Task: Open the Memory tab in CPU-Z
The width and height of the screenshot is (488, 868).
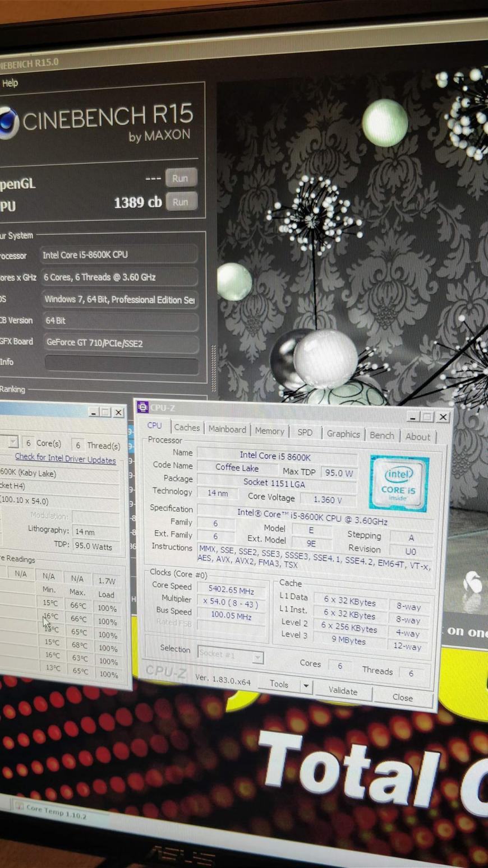Action: coord(269,431)
